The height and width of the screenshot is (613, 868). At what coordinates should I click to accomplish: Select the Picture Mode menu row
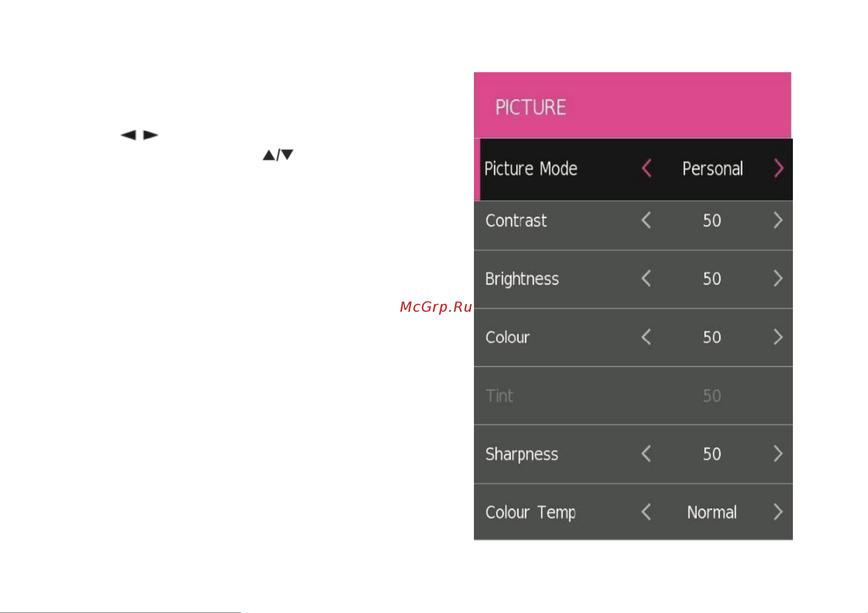[x=633, y=170]
